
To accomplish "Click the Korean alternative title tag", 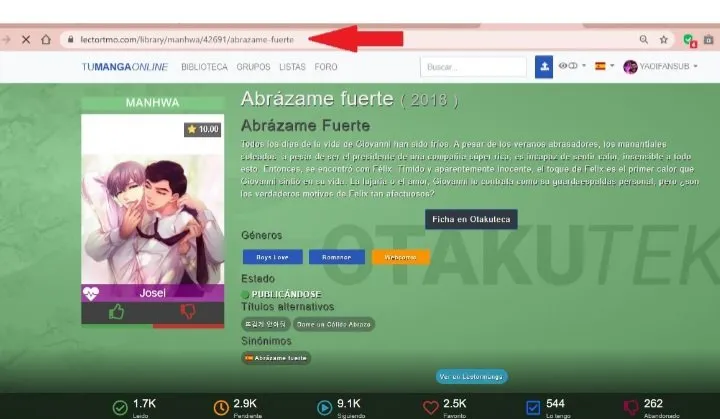I will coord(265,324).
